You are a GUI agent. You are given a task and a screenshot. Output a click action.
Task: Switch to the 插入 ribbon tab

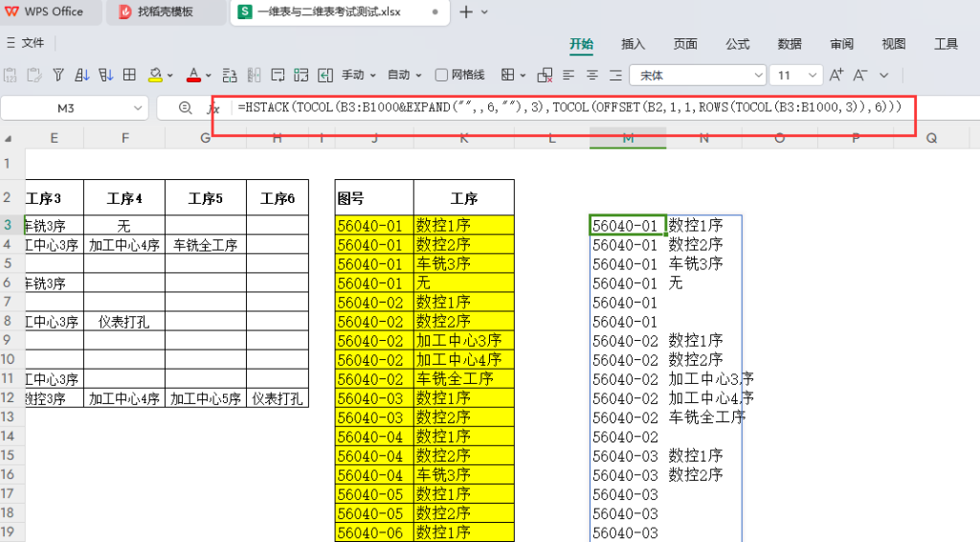pyautogui.click(x=634, y=44)
